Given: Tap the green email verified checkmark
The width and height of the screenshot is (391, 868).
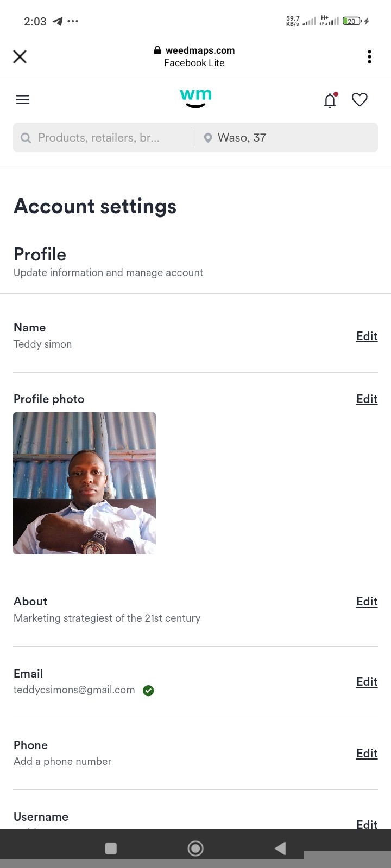Looking at the screenshot, I should click(x=148, y=691).
